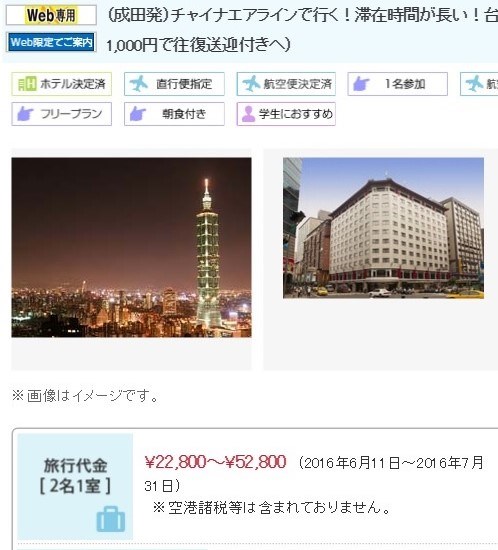Click the Web限定でご案内 blue badge
The height and width of the screenshot is (550, 498).
pyautogui.click(x=51, y=42)
